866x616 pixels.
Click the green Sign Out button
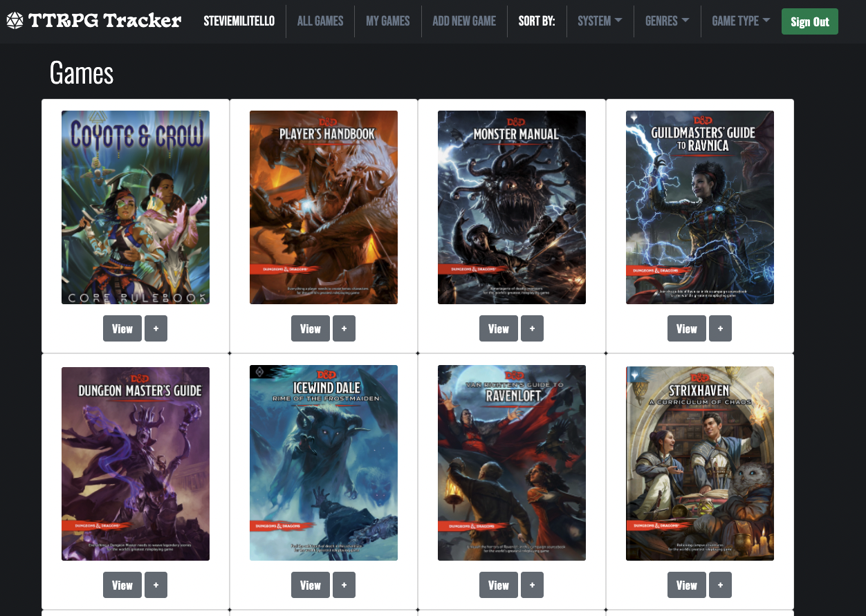coord(810,21)
